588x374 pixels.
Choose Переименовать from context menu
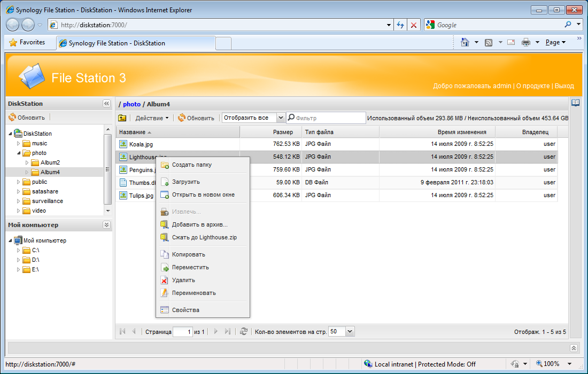click(203, 293)
